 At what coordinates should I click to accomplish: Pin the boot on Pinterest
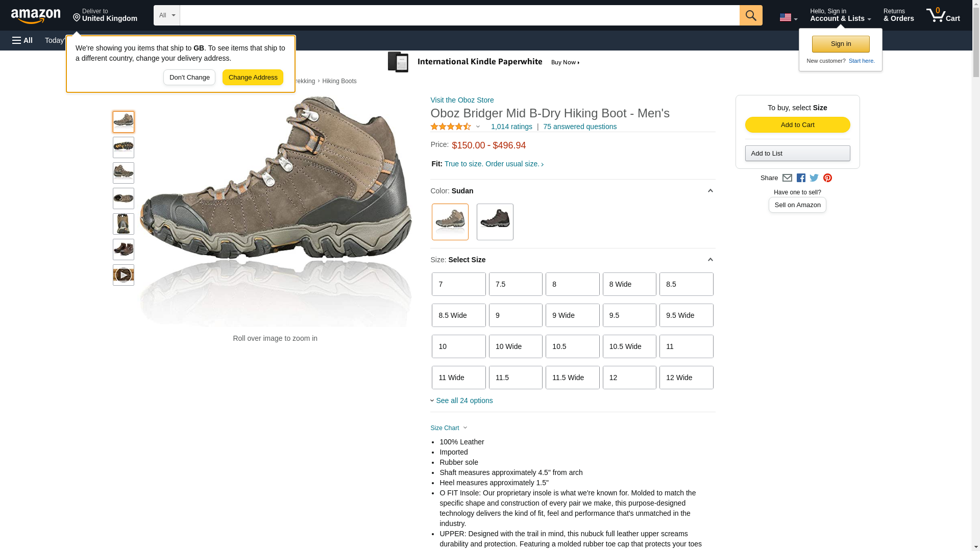(827, 178)
